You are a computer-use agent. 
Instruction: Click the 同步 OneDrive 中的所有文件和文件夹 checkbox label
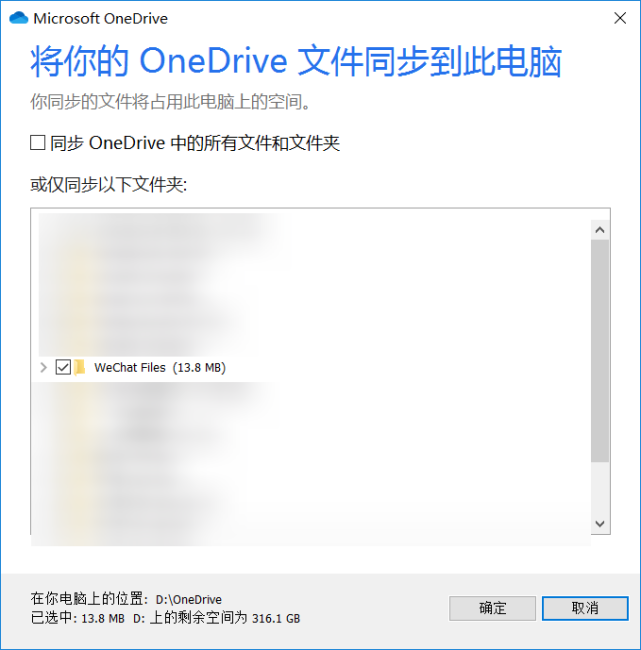[x=195, y=143]
